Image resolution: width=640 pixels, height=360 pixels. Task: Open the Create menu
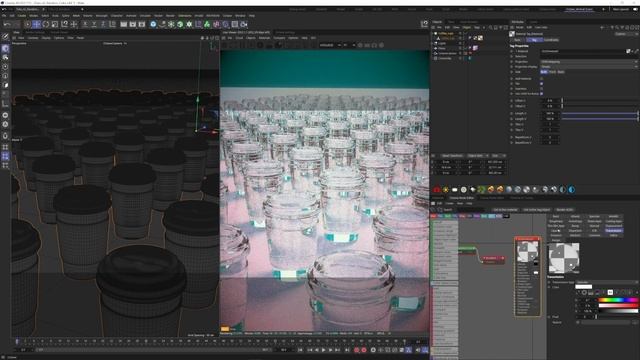pyautogui.click(x=22, y=16)
